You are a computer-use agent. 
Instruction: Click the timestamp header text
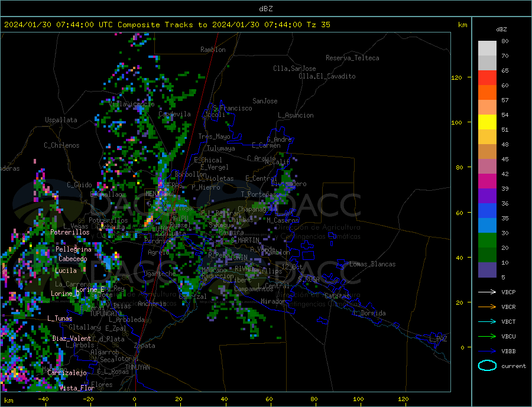pos(167,25)
